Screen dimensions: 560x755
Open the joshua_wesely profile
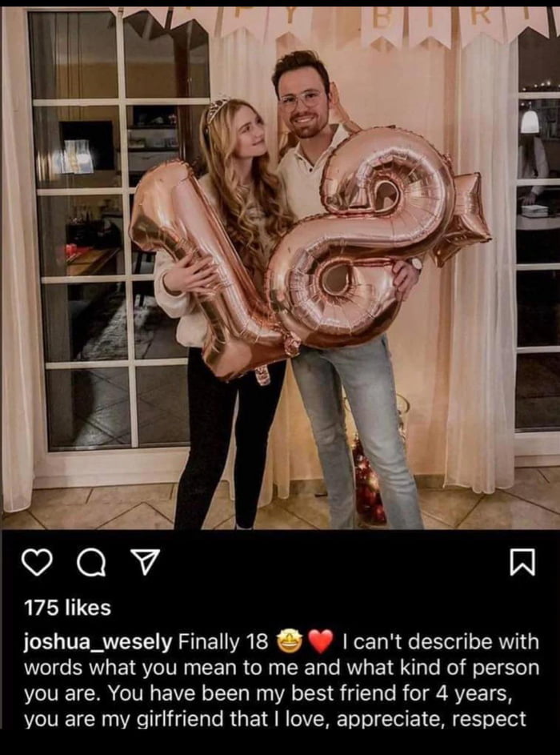pyautogui.click(x=98, y=643)
